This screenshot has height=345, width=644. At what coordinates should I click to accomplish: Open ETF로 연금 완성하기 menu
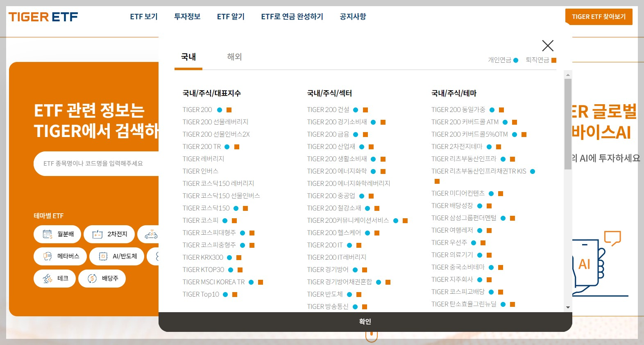(292, 16)
